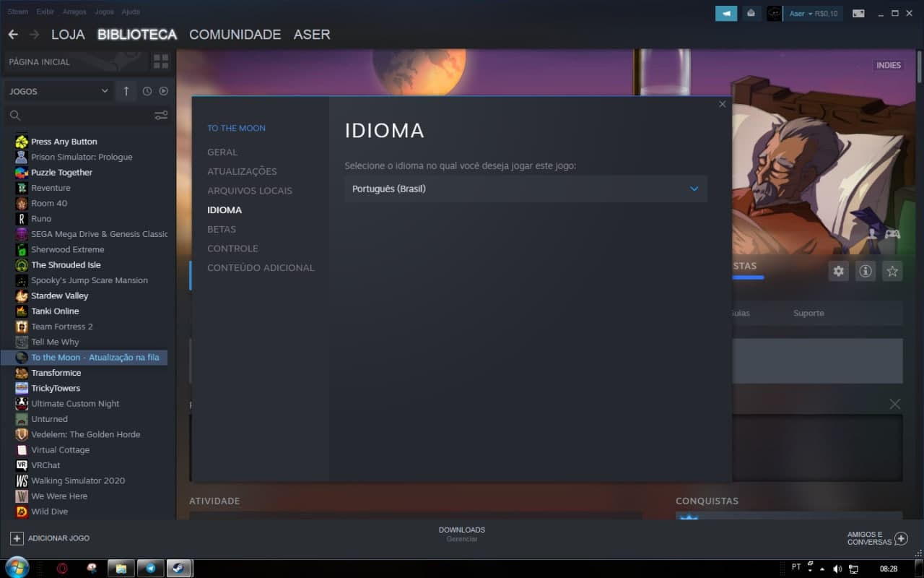Click the Stardew Valley game icon
Screen dimensions: 924x578
(x=22, y=296)
